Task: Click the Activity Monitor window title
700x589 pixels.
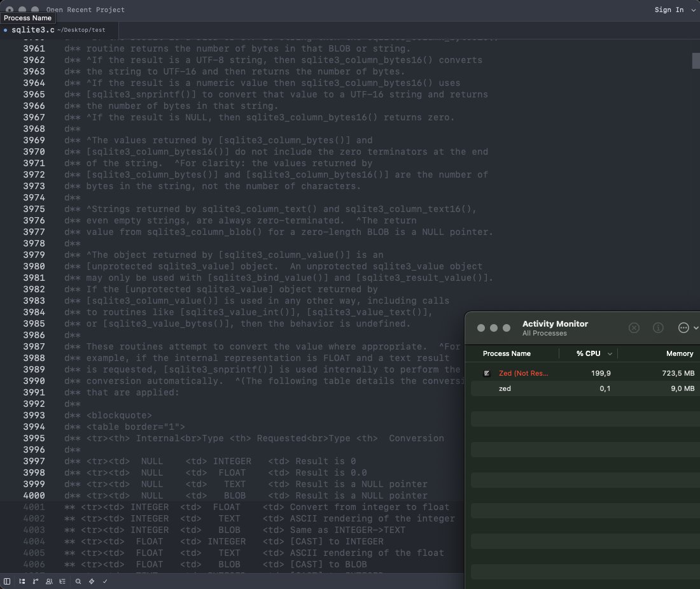Action: pos(555,323)
